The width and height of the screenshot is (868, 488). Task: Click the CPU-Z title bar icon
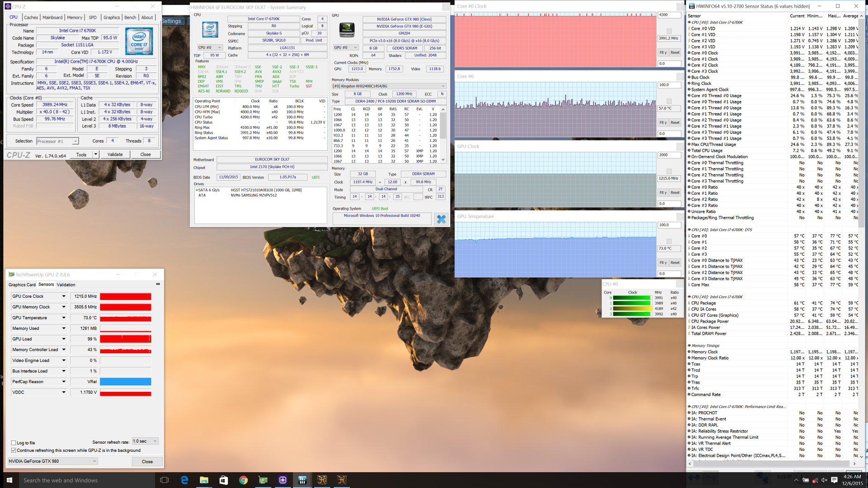pos(8,6)
